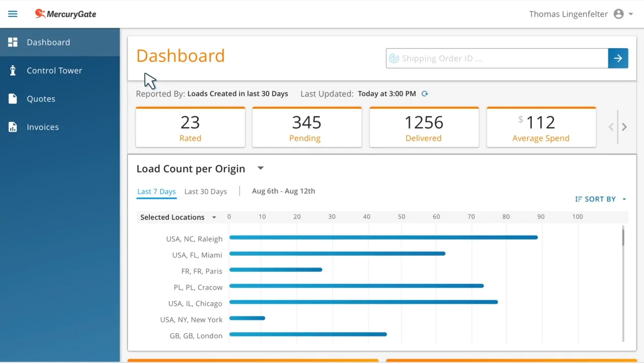Click the radar icon in search field
644x363 pixels.
pos(394,58)
